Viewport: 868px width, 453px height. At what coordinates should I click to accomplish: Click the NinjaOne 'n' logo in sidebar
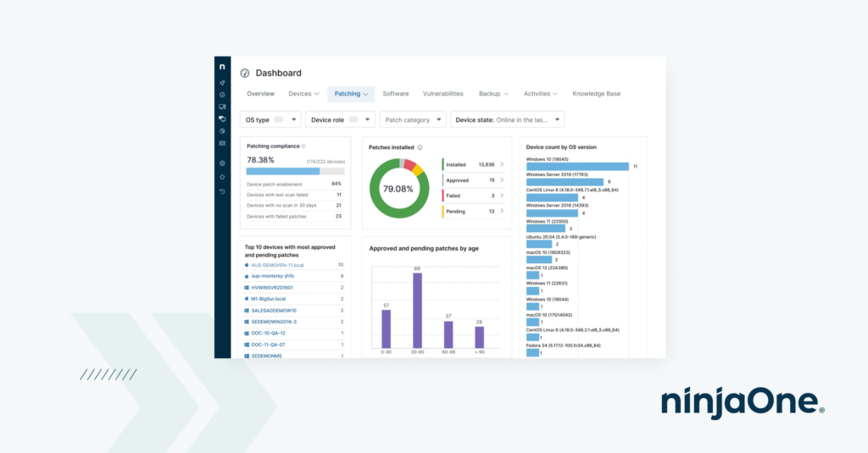pos(222,66)
